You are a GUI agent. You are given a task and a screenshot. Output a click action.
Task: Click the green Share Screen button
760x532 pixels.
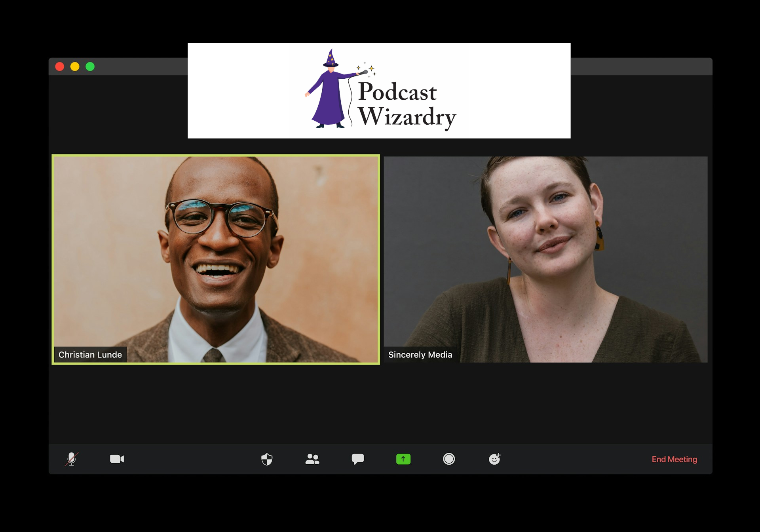point(403,459)
